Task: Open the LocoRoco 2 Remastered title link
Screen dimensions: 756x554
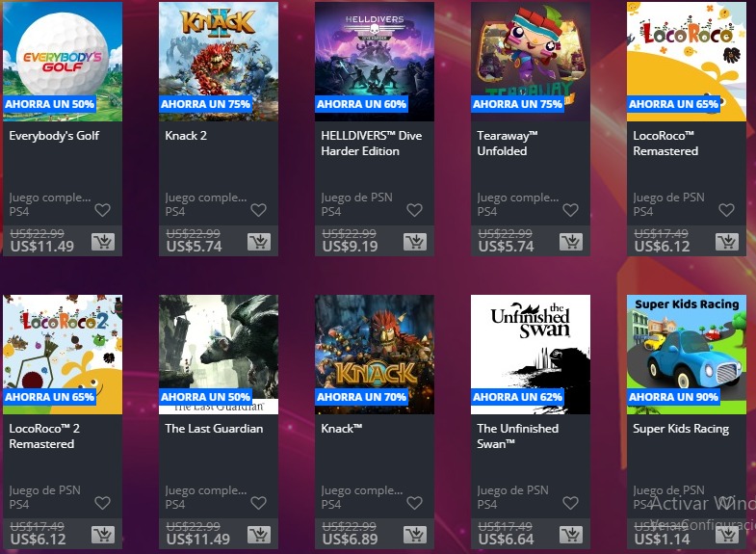Action: click(44, 435)
